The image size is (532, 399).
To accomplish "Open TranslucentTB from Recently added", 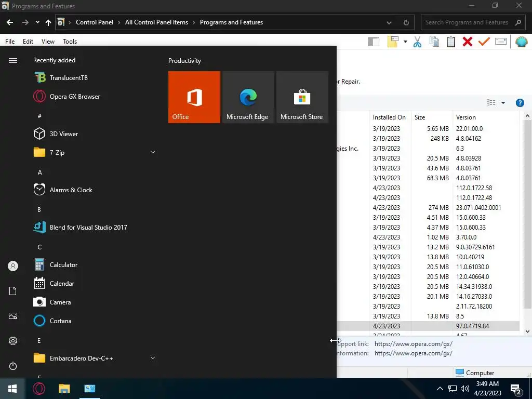I will pos(95,78).
